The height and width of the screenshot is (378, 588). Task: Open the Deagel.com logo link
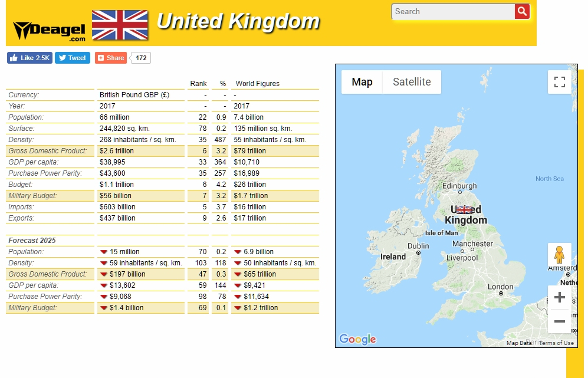click(49, 31)
